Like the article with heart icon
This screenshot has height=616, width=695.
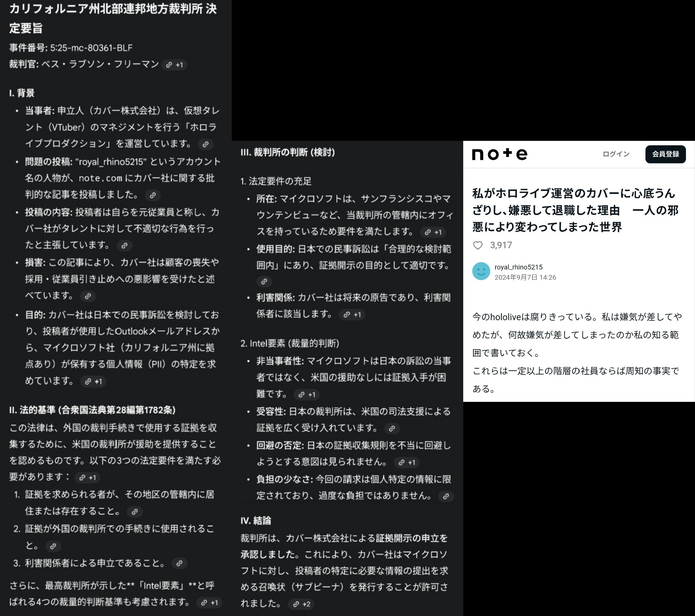pyautogui.click(x=478, y=245)
